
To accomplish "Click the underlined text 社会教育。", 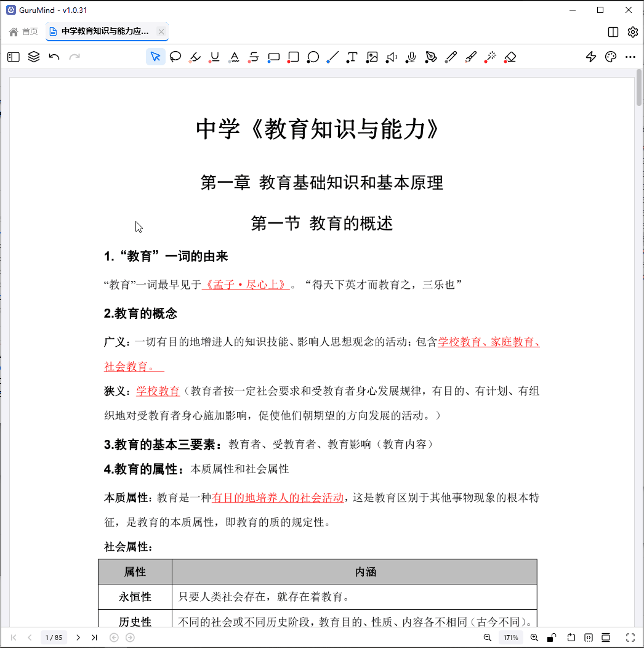I will [134, 366].
